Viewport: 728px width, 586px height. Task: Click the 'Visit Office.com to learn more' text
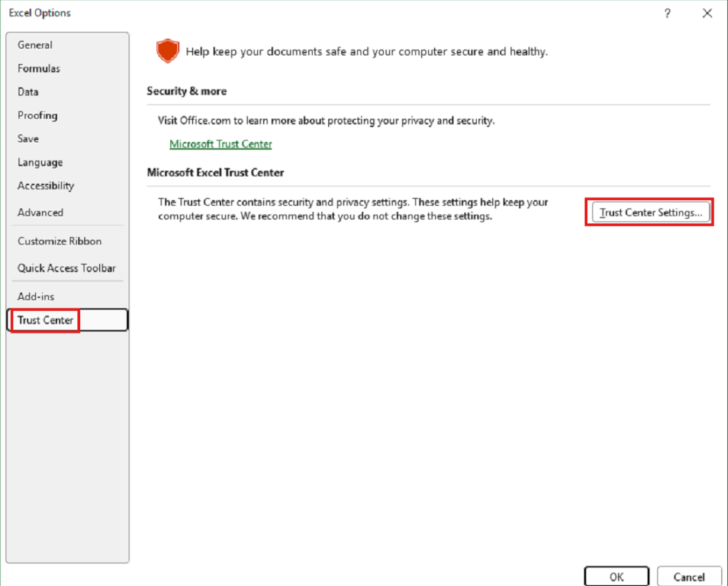point(326,120)
